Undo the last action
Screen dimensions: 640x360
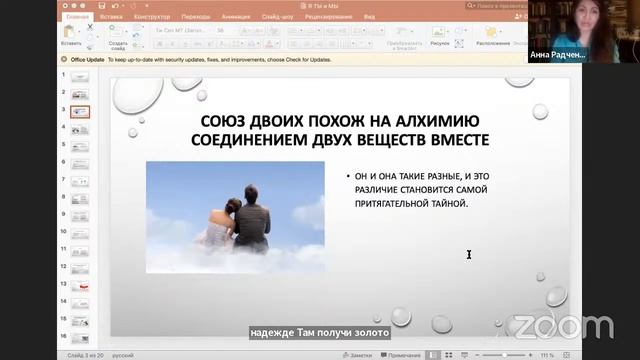[115, 6]
